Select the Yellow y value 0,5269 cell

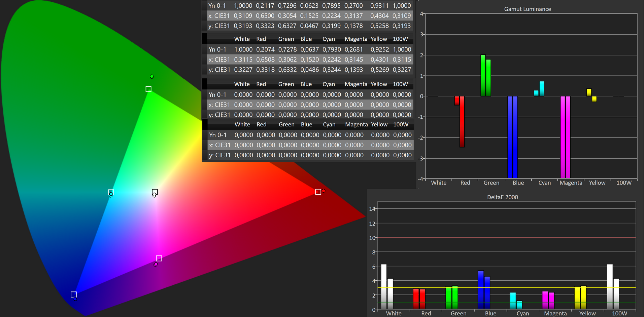[x=380, y=70]
